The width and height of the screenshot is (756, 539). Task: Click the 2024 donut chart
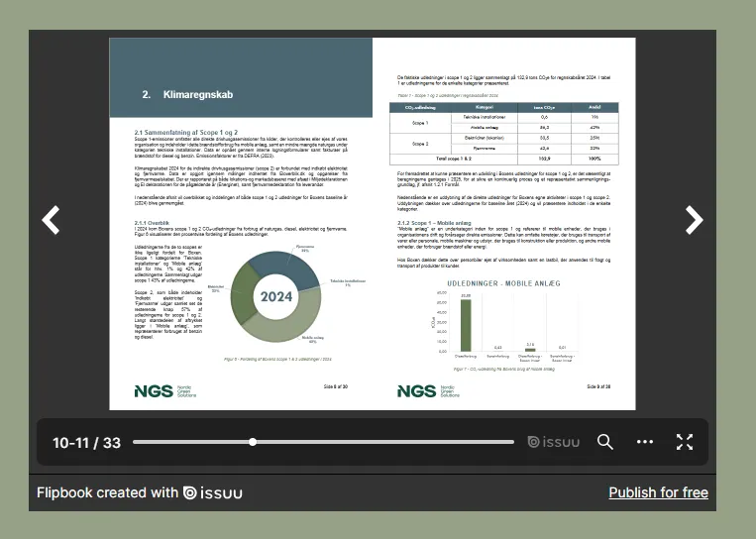(x=275, y=295)
